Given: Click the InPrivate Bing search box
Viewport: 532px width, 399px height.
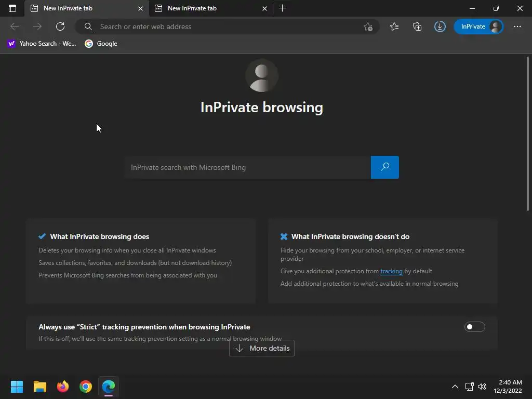Looking at the screenshot, I should pyautogui.click(x=248, y=167).
